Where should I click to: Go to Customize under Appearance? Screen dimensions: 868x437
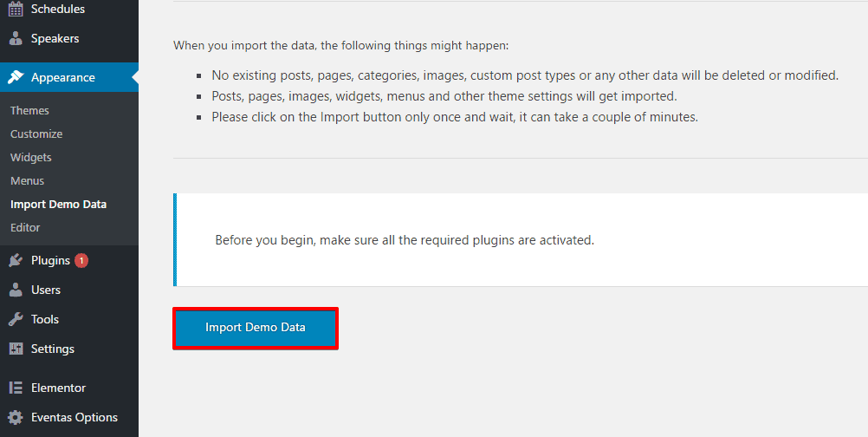pos(36,134)
